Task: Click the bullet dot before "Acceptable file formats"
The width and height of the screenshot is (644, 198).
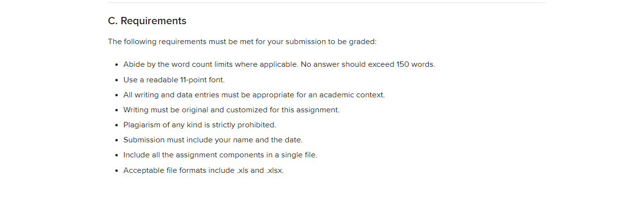Action: click(x=117, y=171)
